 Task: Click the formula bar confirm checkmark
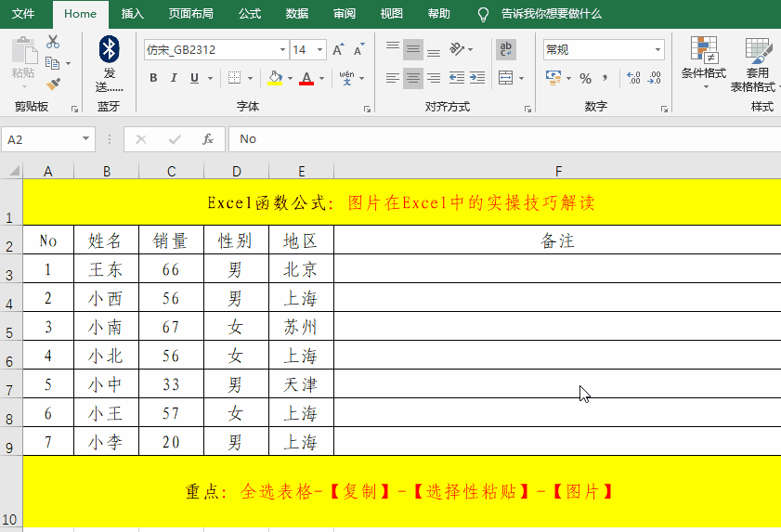pyautogui.click(x=175, y=139)
